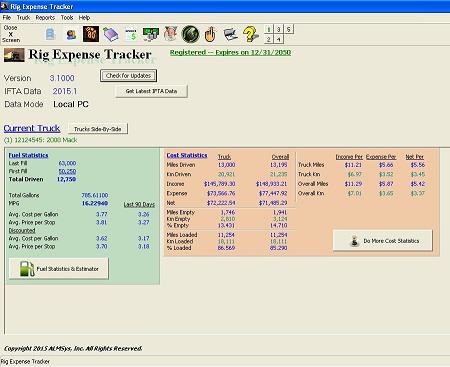450x367 pixels.
Task: Open the purple book icon
Action: click(111, 34)
